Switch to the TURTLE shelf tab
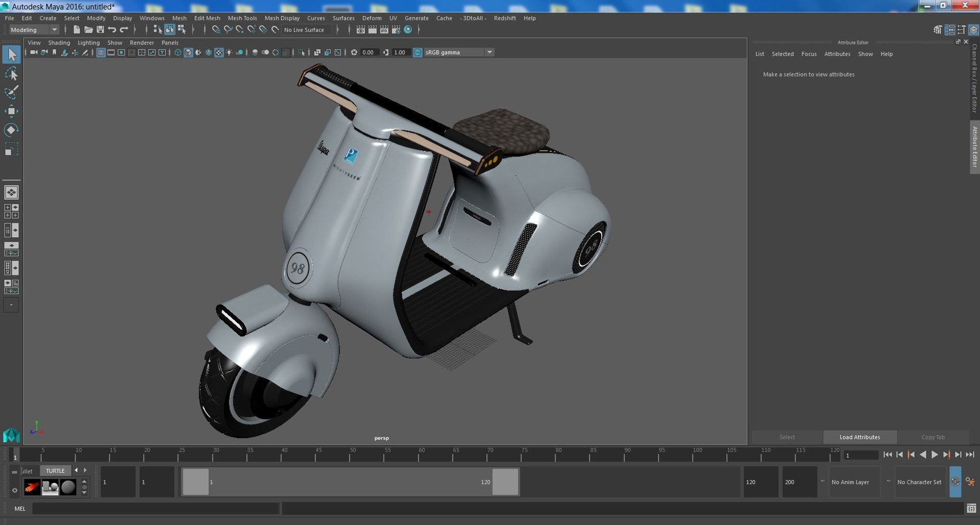This screenshot has width=980, height=525. [x=55, y=471]
